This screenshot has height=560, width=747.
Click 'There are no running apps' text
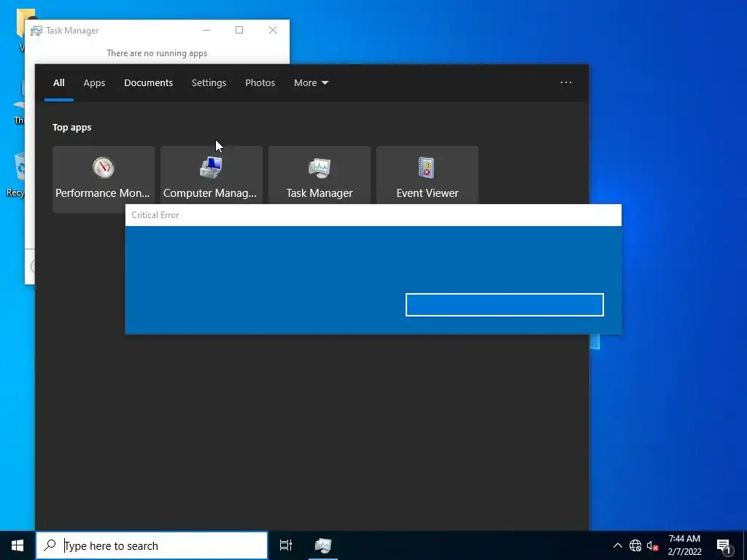(x=157, y=53)
